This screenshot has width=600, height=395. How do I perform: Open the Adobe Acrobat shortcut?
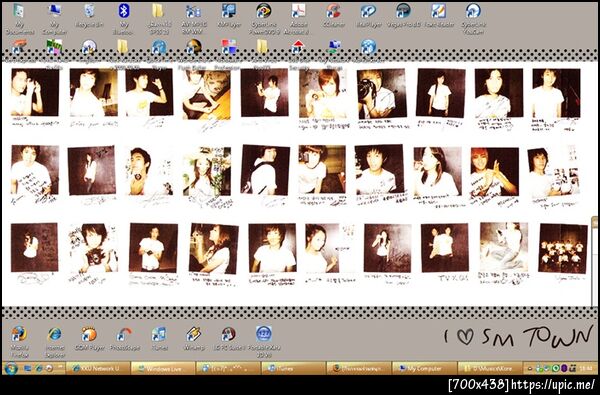298,19
